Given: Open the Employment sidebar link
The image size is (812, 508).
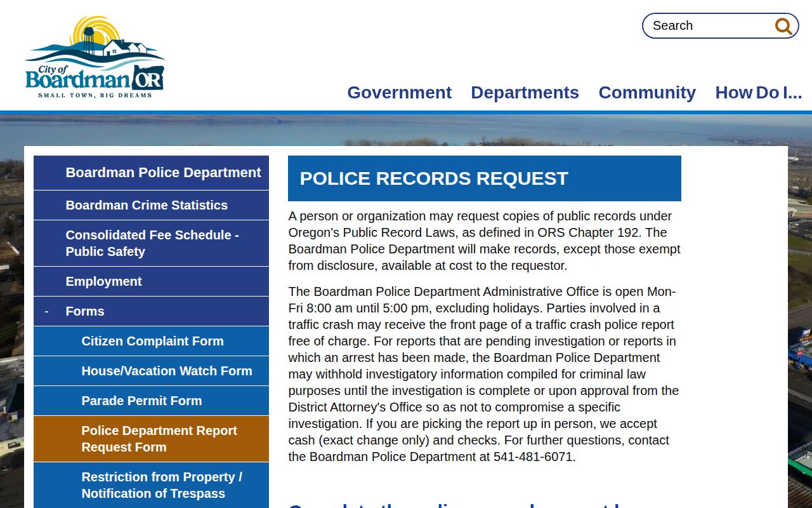Looking at the screenshot, I should click(x=151, y=281).
